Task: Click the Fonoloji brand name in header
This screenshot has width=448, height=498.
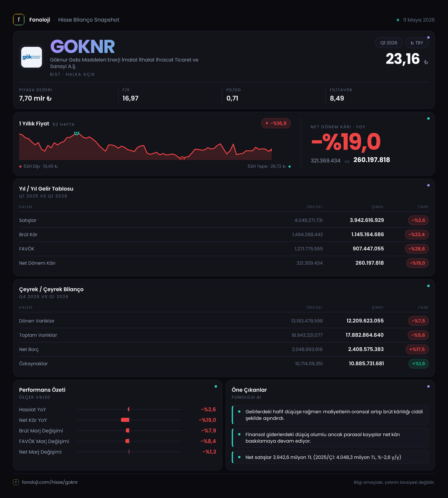Action: pyautogui.click(x=40, y=20)
